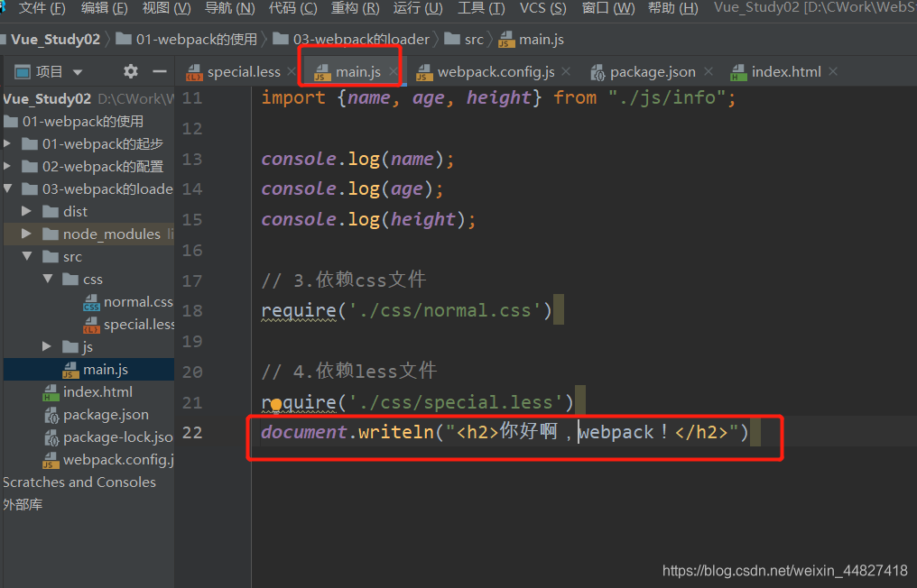Hide the project panel with minus icon

click(160, 72)
